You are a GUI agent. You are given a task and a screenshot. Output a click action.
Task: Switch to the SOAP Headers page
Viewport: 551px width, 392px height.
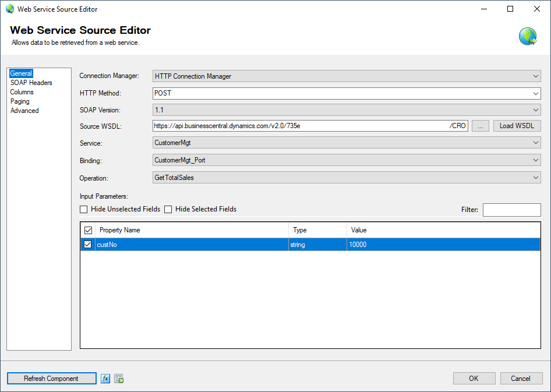click(31, 82)
